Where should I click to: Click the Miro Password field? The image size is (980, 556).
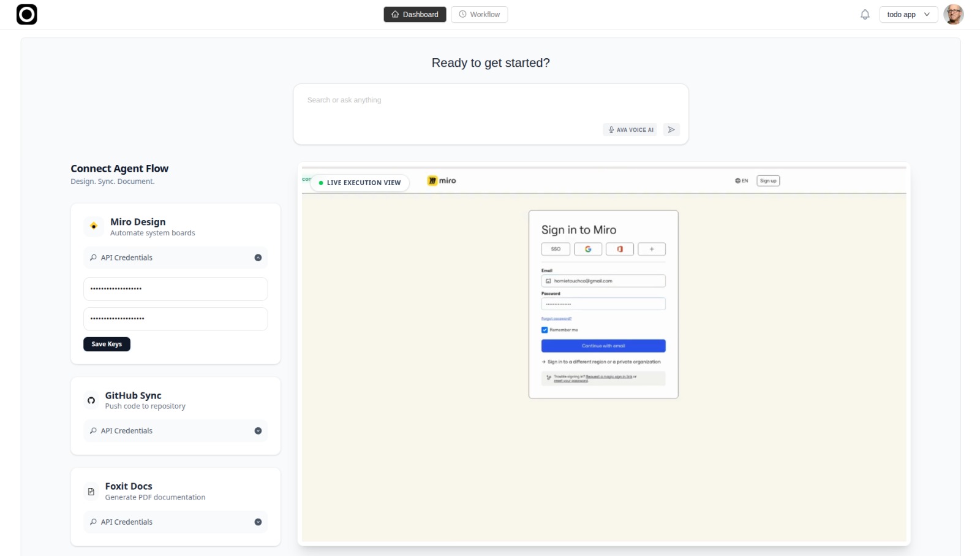(603, 304)
